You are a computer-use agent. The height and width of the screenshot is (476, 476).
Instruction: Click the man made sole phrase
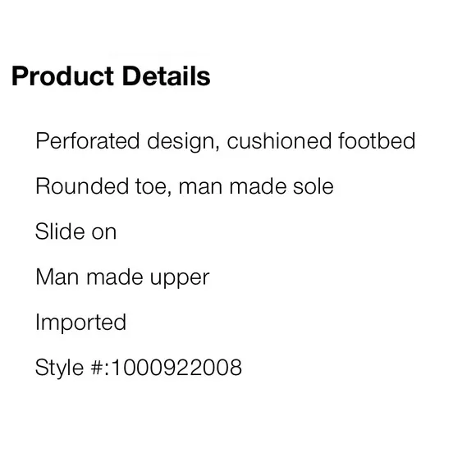[256, 186]
